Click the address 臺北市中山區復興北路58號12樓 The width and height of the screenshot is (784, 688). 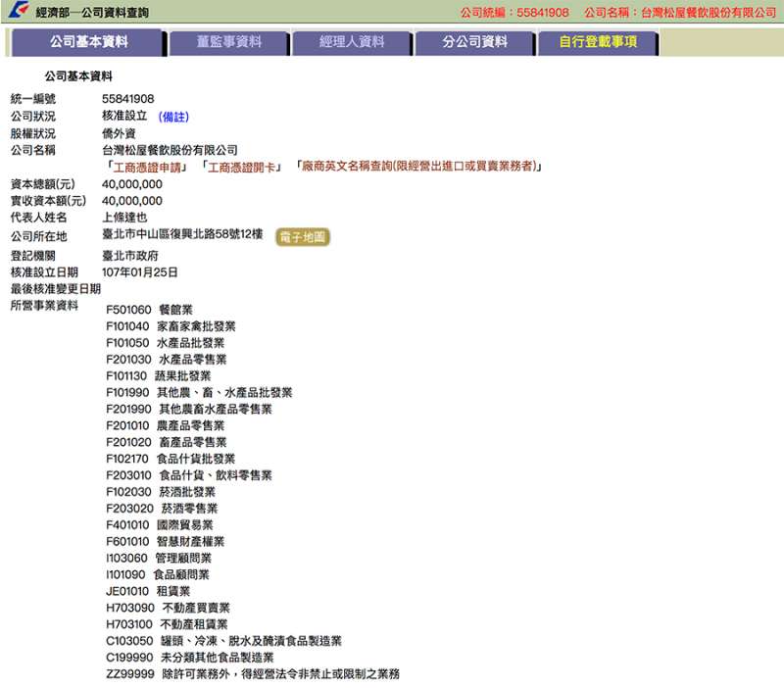tap(182, 235)
